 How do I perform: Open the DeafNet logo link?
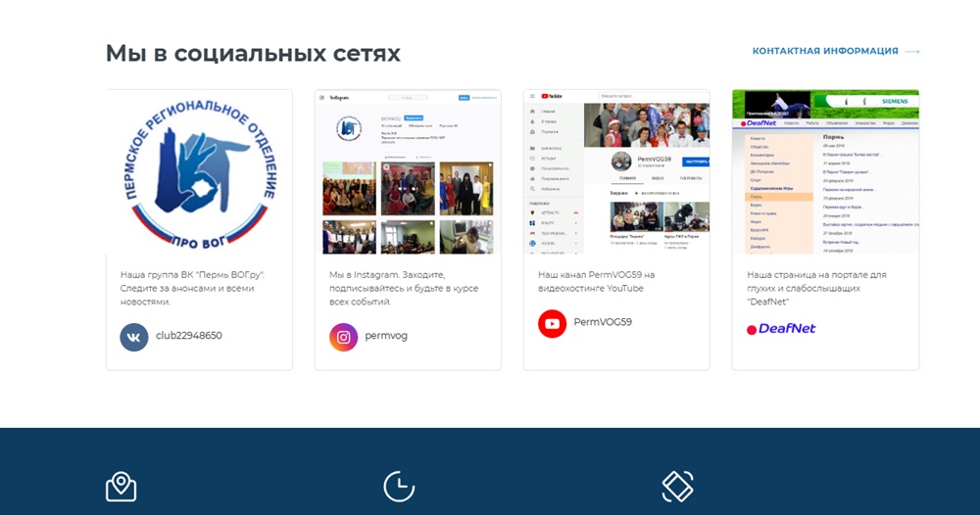click(x=781, y=328)
